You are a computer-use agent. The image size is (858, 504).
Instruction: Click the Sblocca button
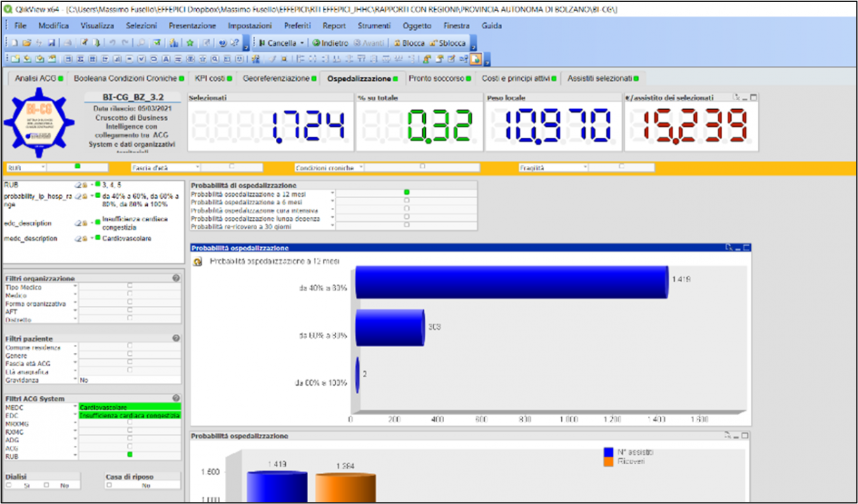coord(448,43)
